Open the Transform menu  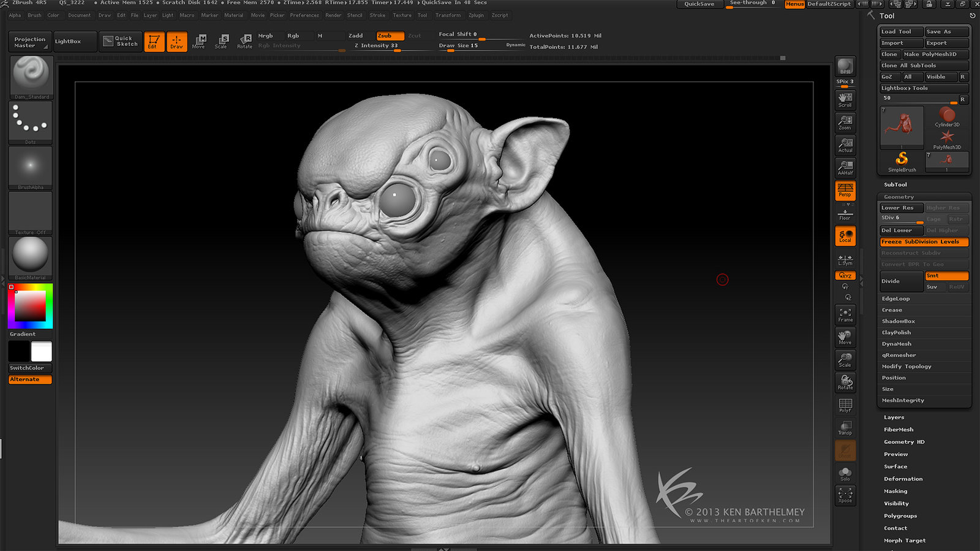click(448, 15)
